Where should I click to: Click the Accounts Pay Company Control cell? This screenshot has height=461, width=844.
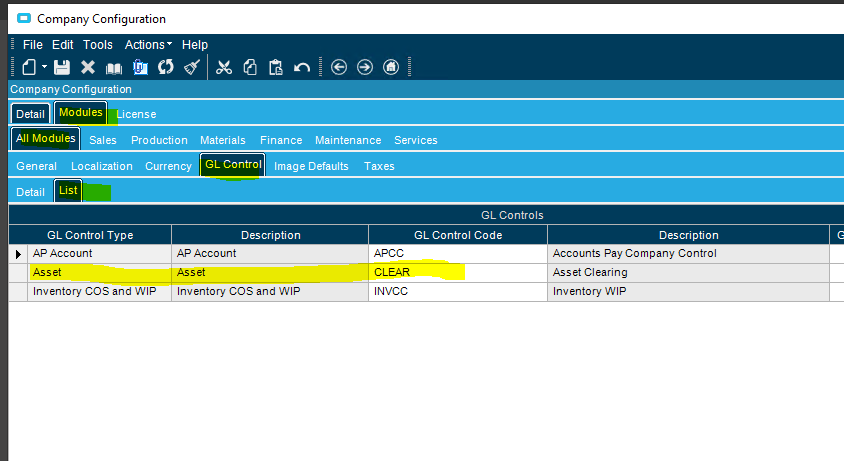pyautogui.click(x=688, y=253)
